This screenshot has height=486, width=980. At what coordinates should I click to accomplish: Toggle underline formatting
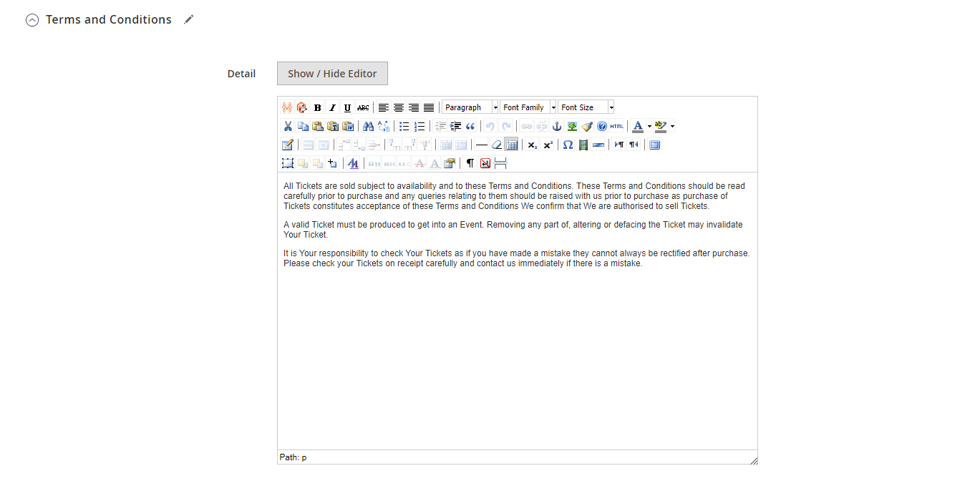pyautogui.click(x=347, y=107)
